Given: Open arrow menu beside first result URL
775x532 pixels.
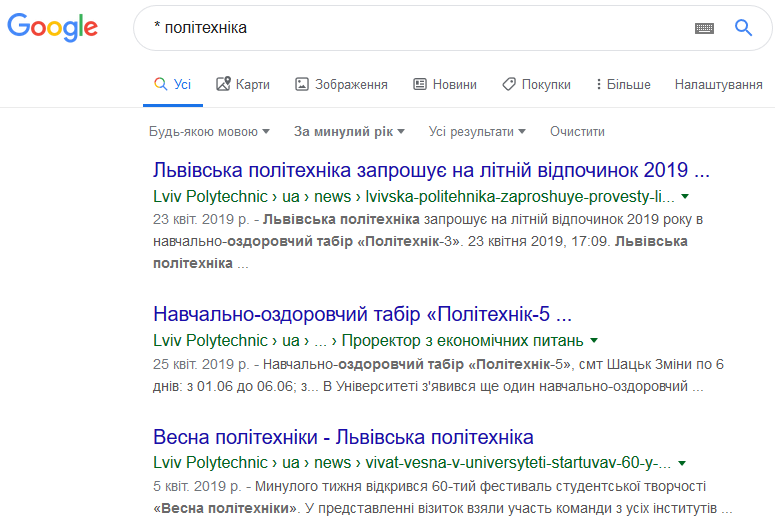Looking at the screenshot, I should [685, 196].
